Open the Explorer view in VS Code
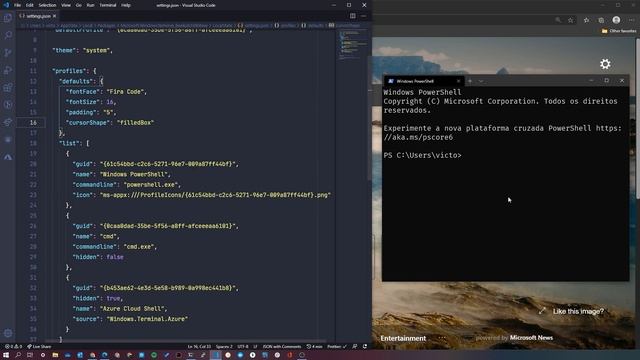640x360 pixels. 8,18
